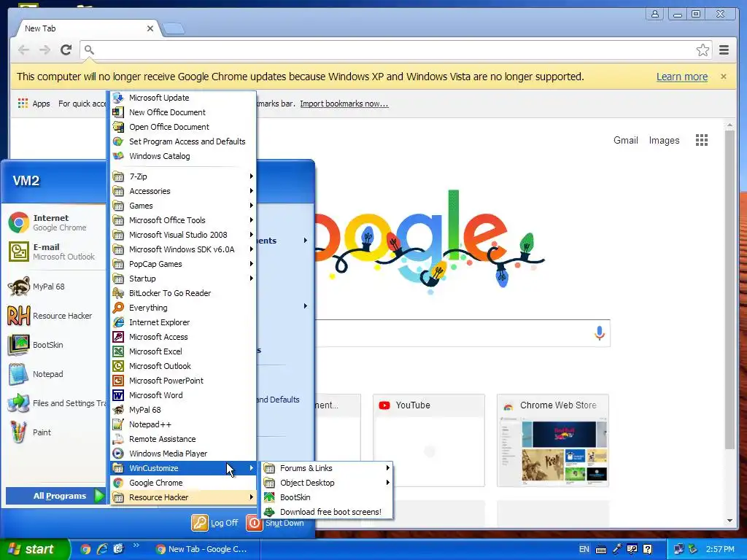Click Shut Down button
747x560 pixels.
[275, 523]
